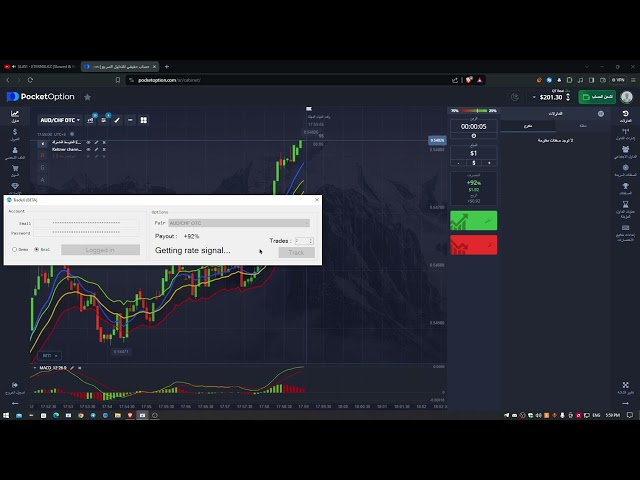The height and width of the screenshot is (480, 640).
Task: Click the round icon in trades panel header
Action: [x=601, y=113]
